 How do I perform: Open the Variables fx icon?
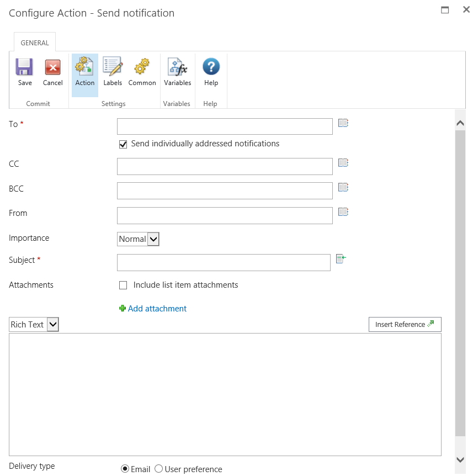178,67
